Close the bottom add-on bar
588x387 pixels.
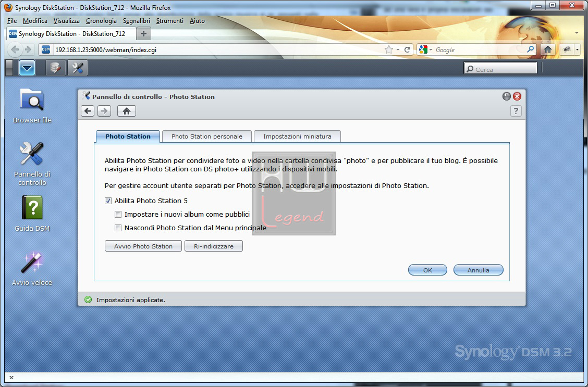11,378
